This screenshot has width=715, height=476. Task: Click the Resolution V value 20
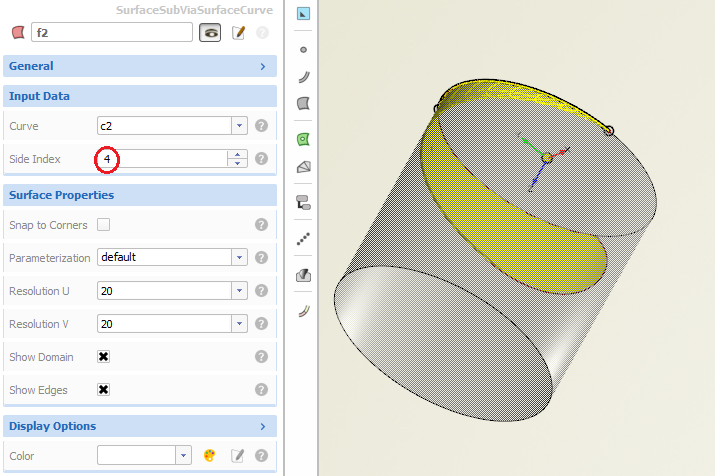pos(164,323)
